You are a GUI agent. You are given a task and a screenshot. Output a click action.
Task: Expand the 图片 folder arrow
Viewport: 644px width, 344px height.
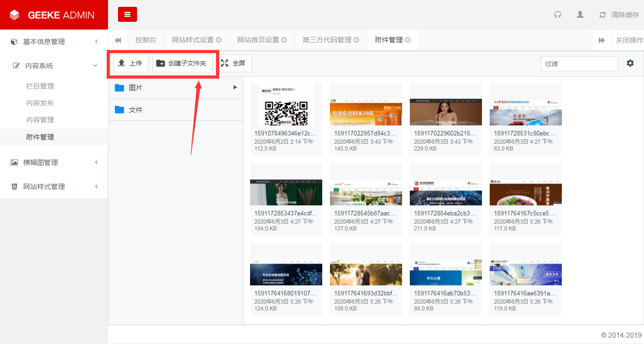tap(235, 87)
